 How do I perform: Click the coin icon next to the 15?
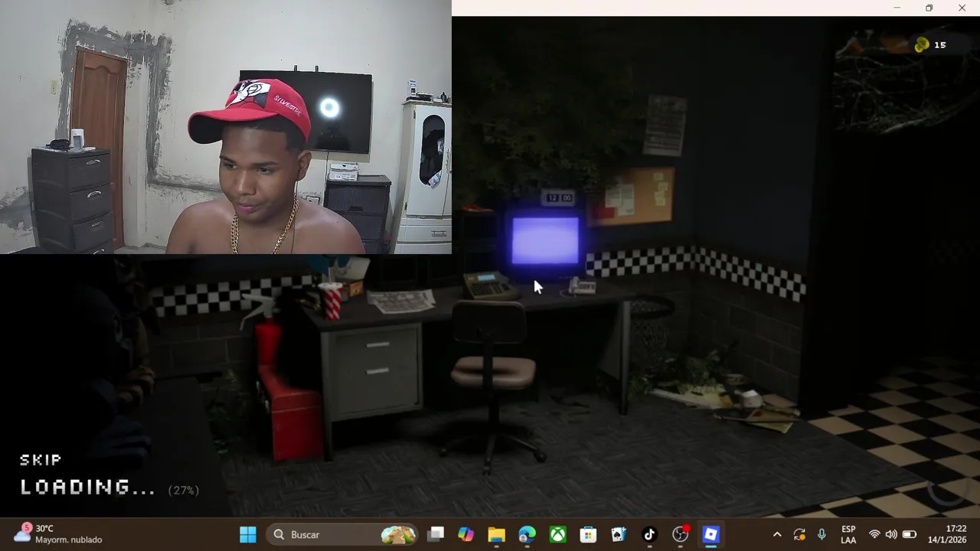pos(922,45)
